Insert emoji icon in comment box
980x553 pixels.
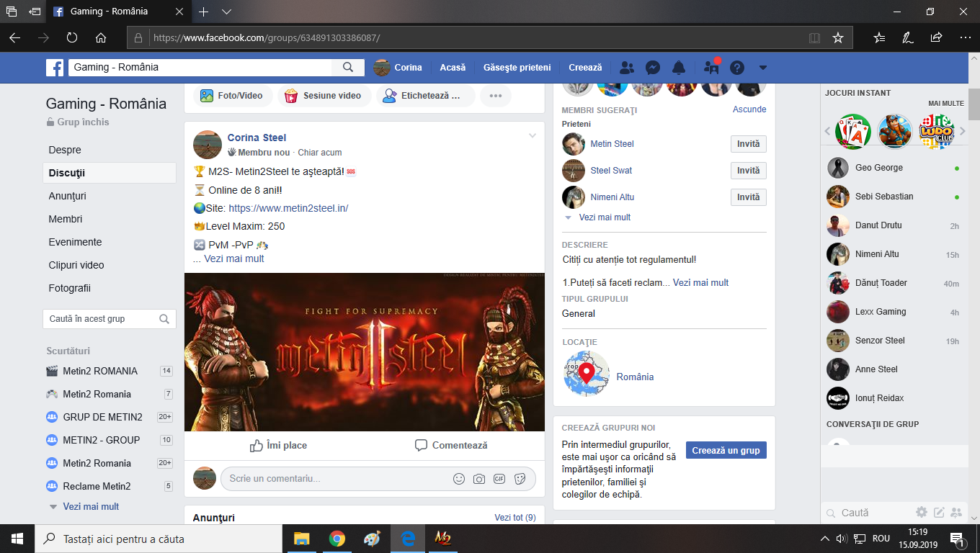[x=458, y=479]
